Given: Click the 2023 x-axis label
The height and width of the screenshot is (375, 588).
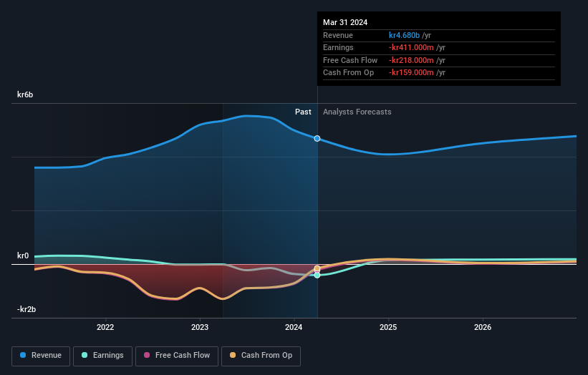Looking at the screenshot, I should click(x=200, y=327).
